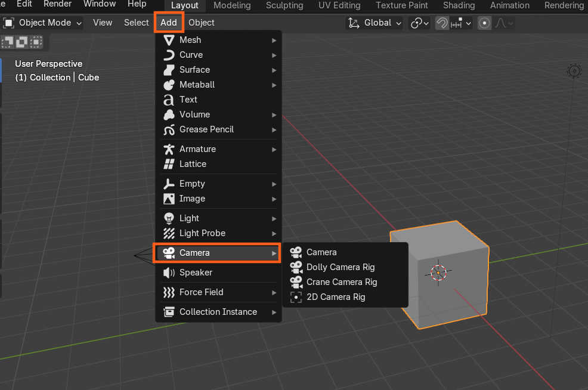This screenshot has height=390, width=588.
Task: Click the Curve icon in Add menu
Action: [169, 55]
